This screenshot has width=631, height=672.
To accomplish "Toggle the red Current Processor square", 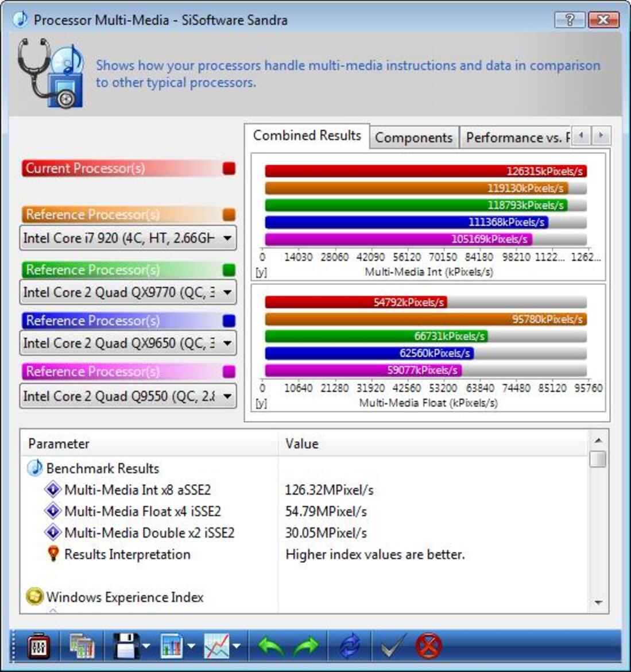I will 229,168.
